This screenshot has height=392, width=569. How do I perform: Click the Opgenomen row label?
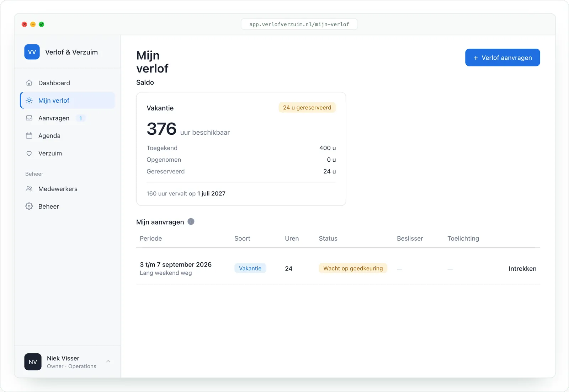(164, 160)
